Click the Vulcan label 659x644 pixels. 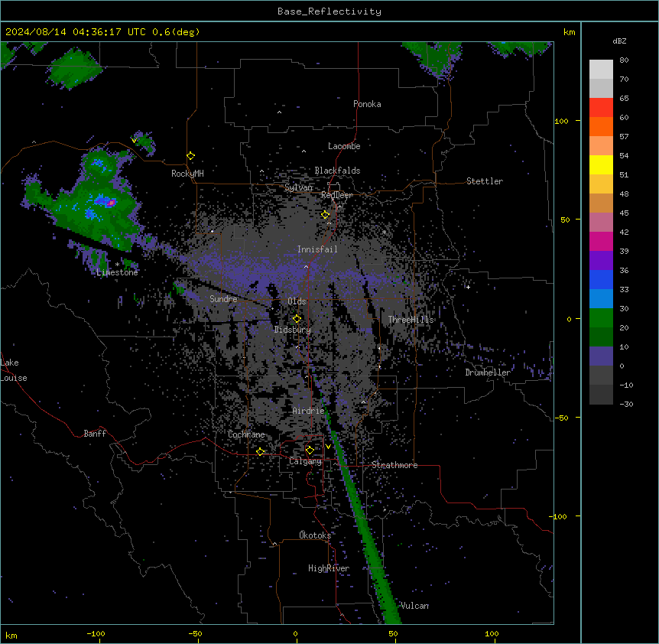click(x=415, y=606)
